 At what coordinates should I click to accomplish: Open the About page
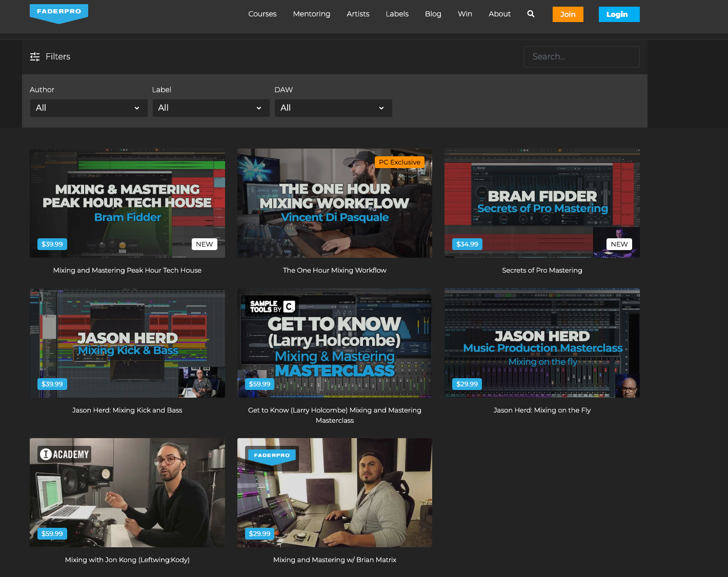pos(499,14)
